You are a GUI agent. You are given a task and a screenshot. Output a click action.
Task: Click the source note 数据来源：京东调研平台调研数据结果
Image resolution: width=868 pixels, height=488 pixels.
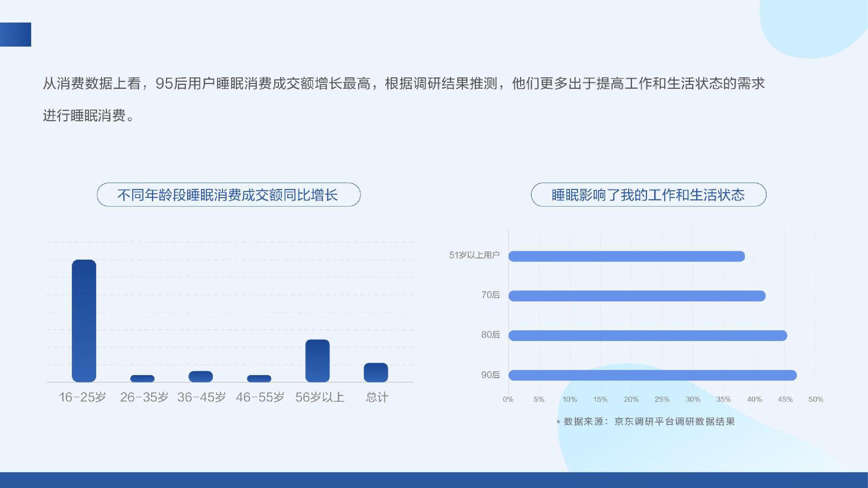pos(645,421)
